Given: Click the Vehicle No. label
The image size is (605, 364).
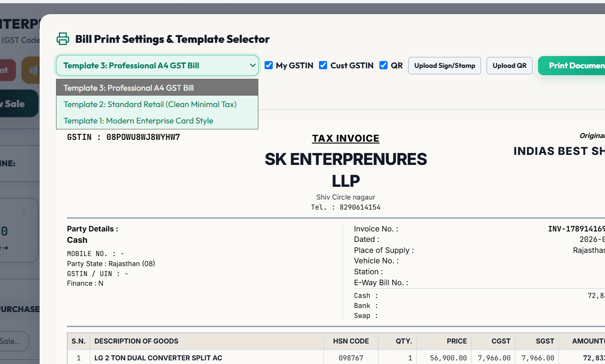Looking at the screenshot, I should coord(376,261).
